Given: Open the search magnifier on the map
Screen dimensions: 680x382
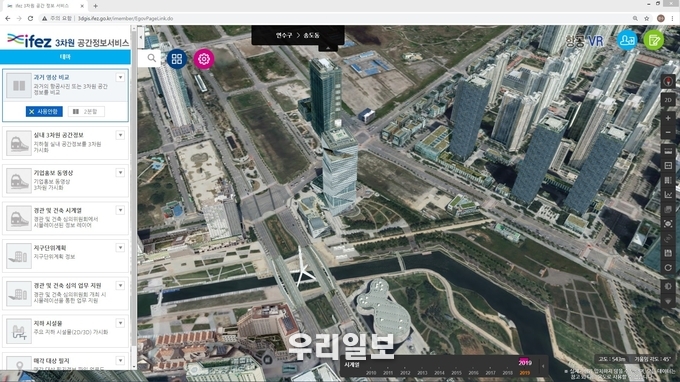Looking at the screenshot, I should 151,58.
